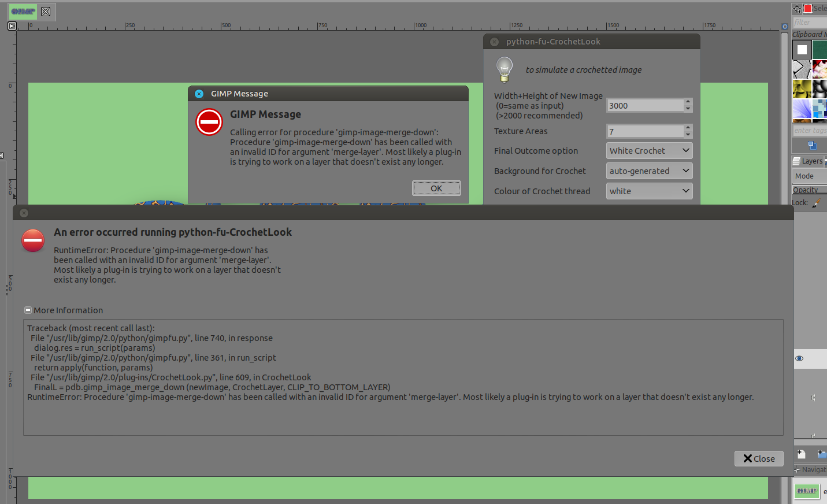The height and width of the screenshot is (504, 827).
Task: Toggle visibility eye of the selected layer
Action: pyautogui.click(x=799, y=358)
